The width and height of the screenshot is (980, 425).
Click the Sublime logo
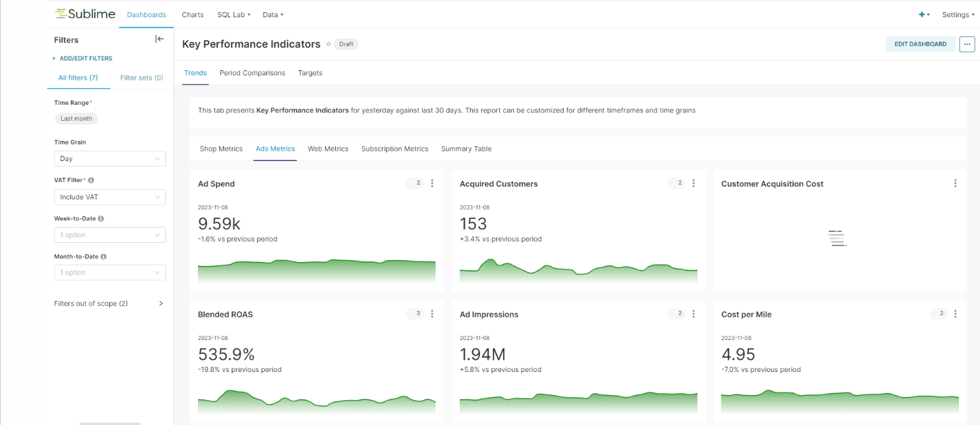(x=84, y=14)
